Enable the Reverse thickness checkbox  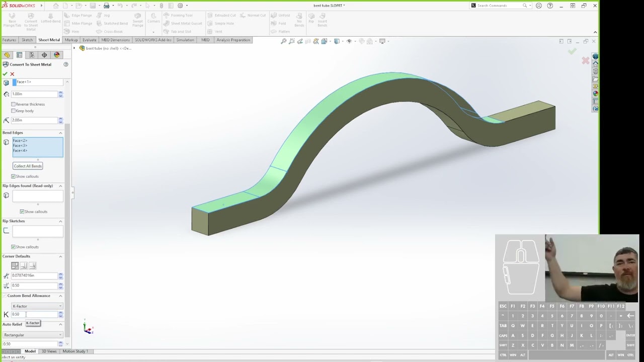14,104
